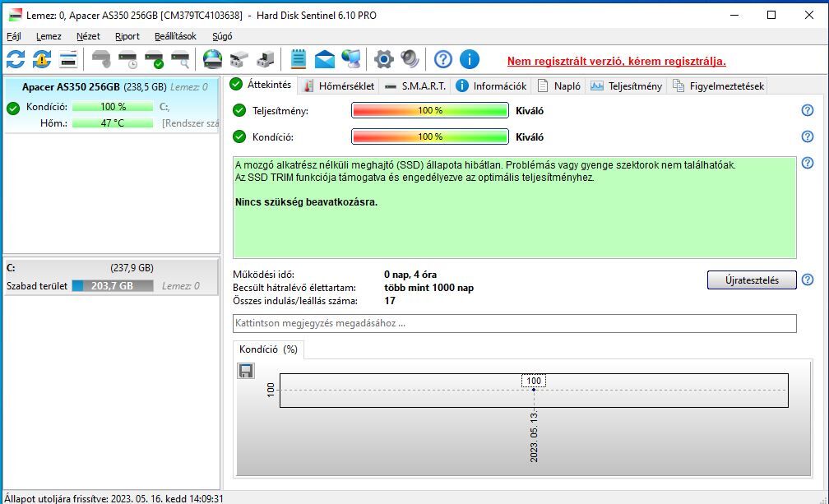
Task: Open the Fájl menu
Action: tap(14, 36)
